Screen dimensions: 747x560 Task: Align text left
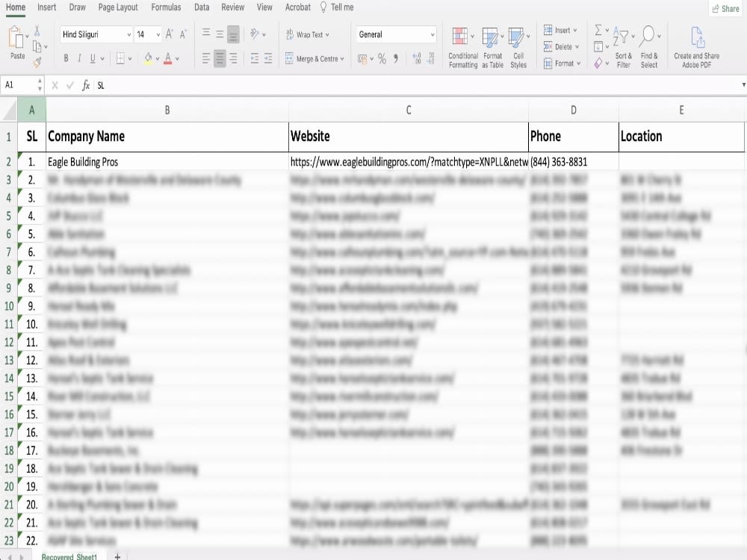click(x=206, y=58)
